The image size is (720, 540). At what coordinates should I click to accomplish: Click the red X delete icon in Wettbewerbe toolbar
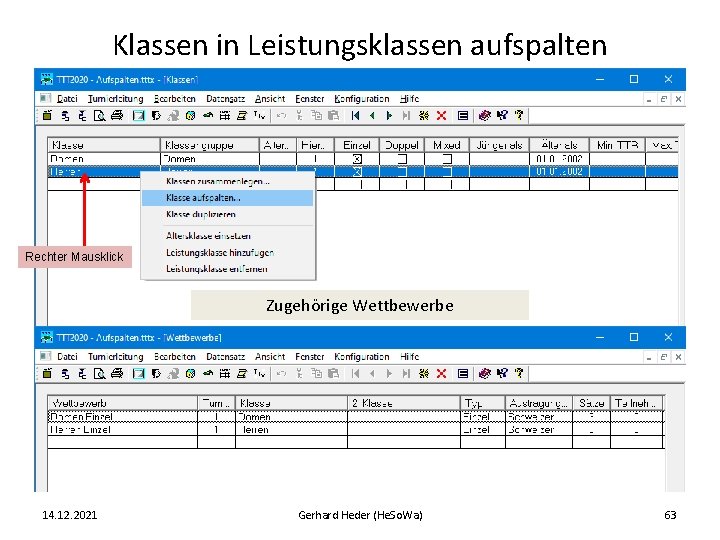441,374
